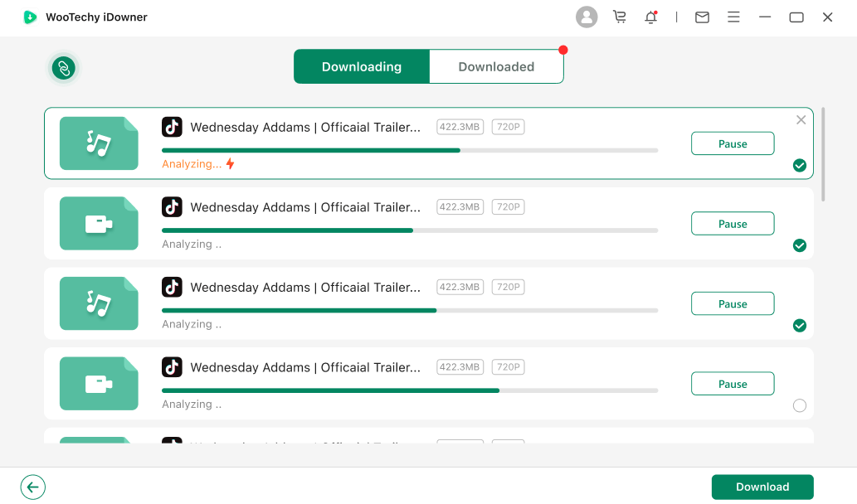Check notifications via the bell icon

[x=651, y=17]
